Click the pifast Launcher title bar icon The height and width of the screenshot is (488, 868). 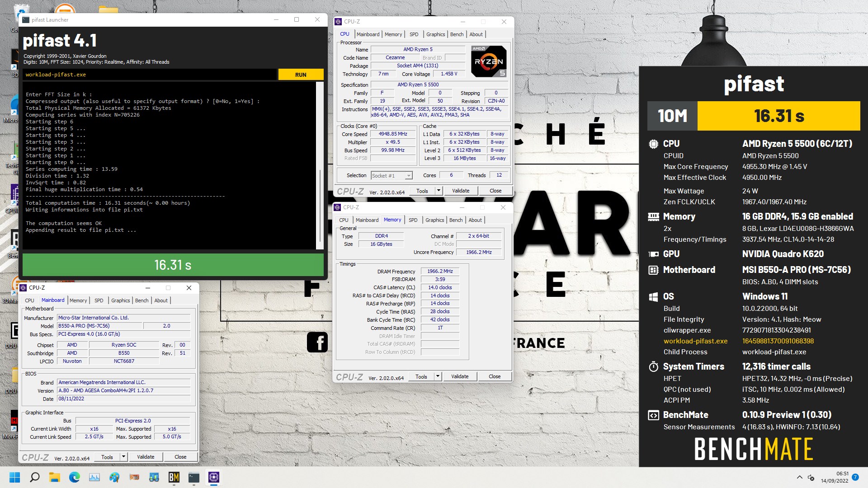(25, 19)
